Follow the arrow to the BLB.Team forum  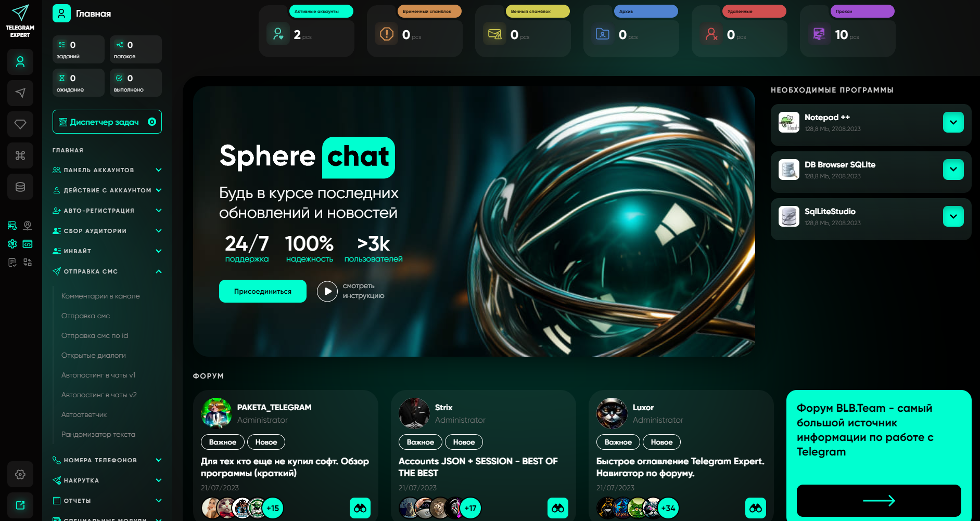pyautogui.click(x=879, y=500)
